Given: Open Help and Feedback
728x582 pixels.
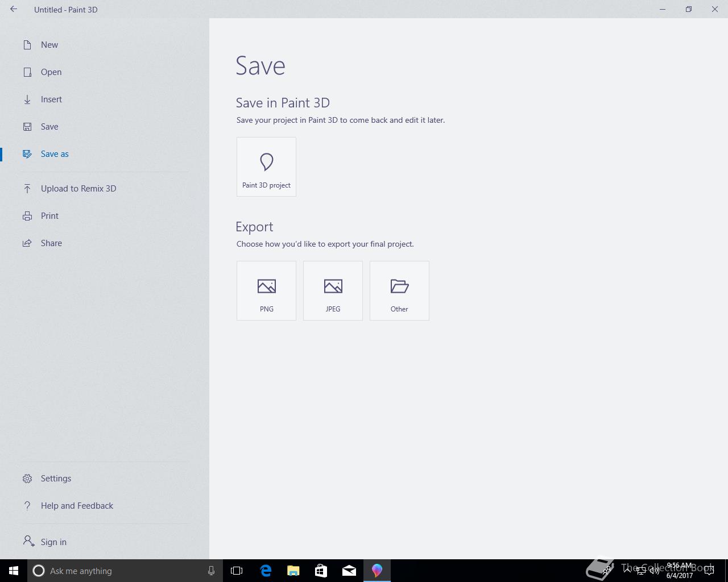Looking at the screenshot, I should (105, 506).
